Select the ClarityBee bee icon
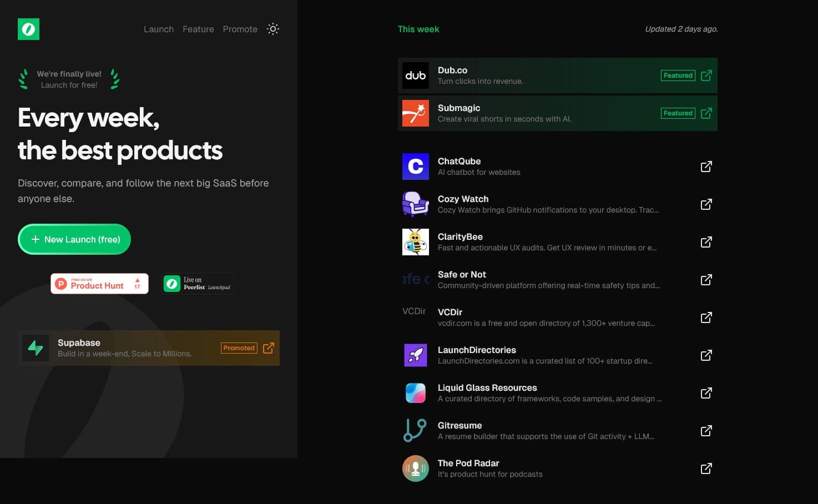The image size is (818, 504). (415, 241)
